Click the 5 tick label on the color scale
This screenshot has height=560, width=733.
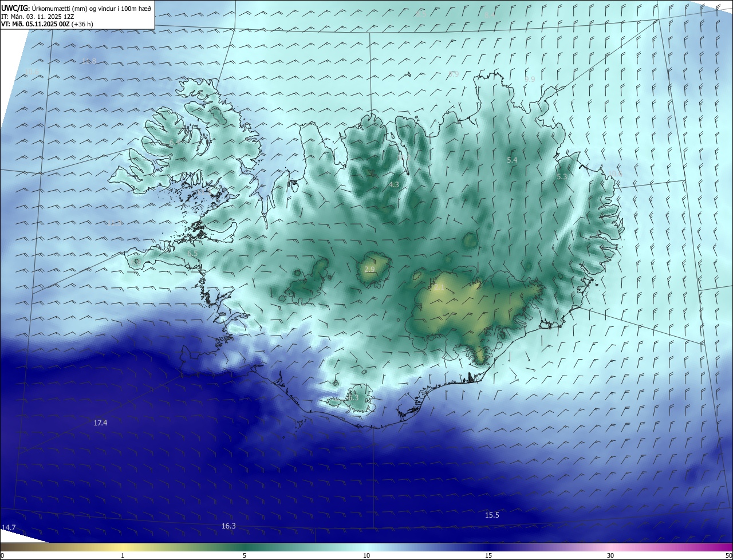(245, 555)
